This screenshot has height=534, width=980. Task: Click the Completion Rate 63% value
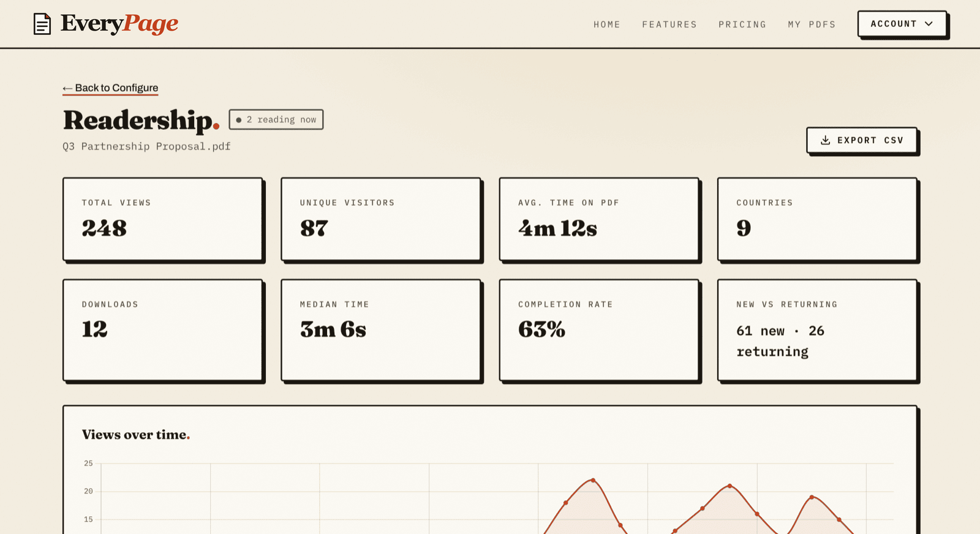(541, 329)
